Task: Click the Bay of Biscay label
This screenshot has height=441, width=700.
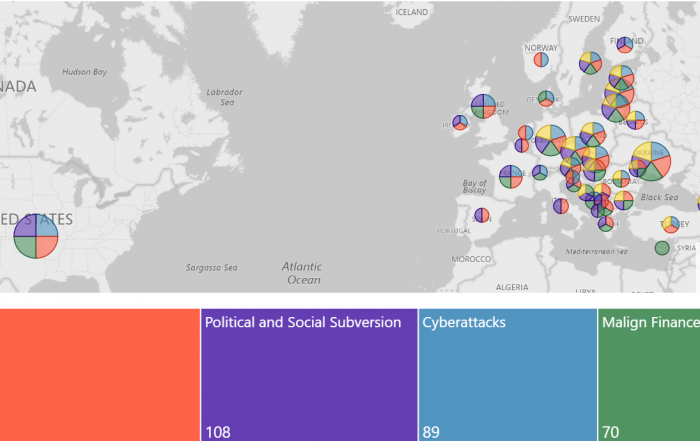Action: pos(475,186)
